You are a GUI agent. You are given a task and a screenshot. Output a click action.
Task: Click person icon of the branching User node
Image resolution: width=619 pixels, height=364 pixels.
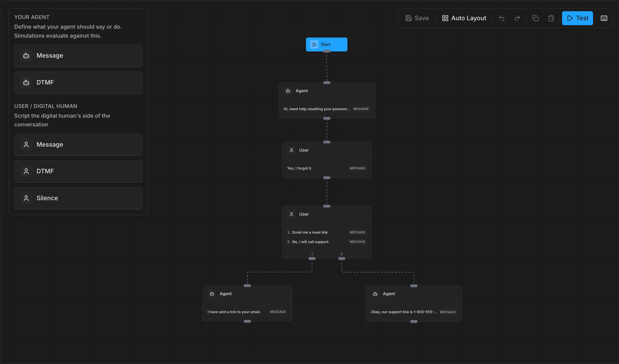click(292, 214)
